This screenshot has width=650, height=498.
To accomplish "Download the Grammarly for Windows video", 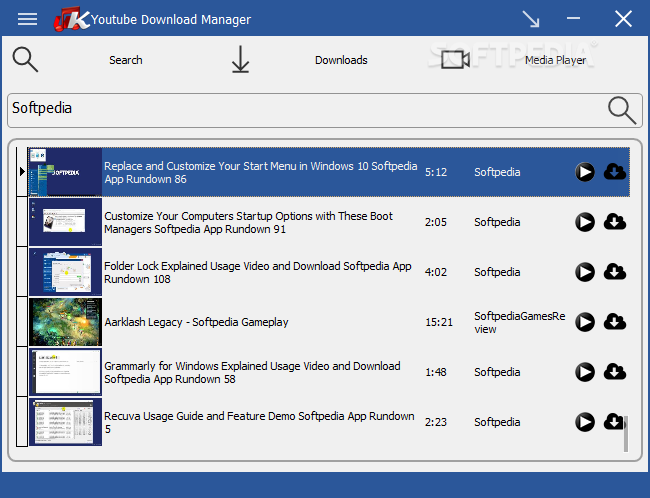I will [x=615, y=372].
